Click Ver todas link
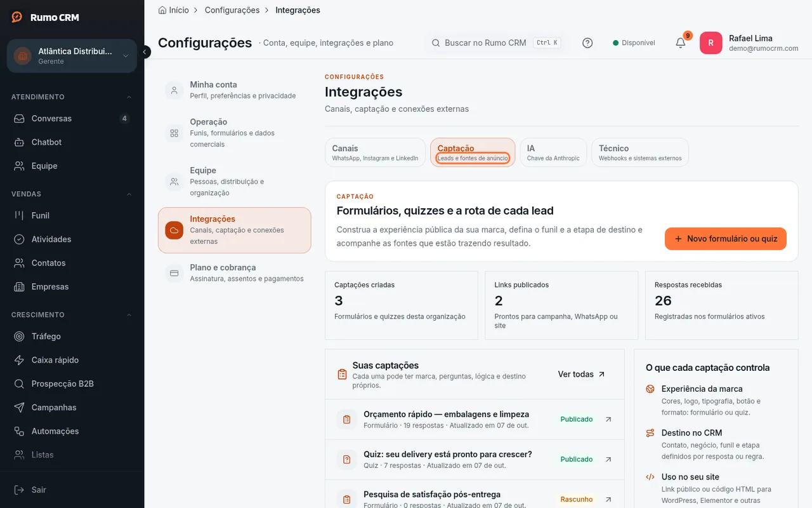This screenshot has width=812, height=508. (582, 374)
